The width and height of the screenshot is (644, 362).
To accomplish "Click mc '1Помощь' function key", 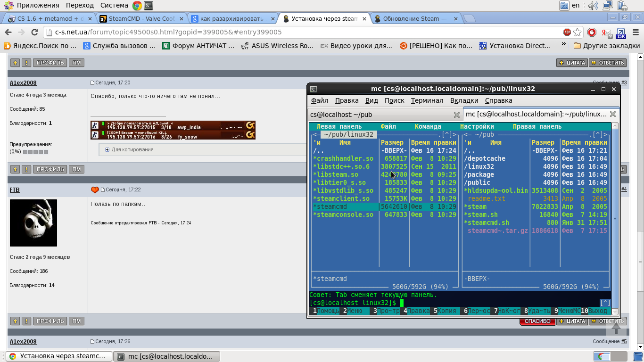I will pos(326,311).
